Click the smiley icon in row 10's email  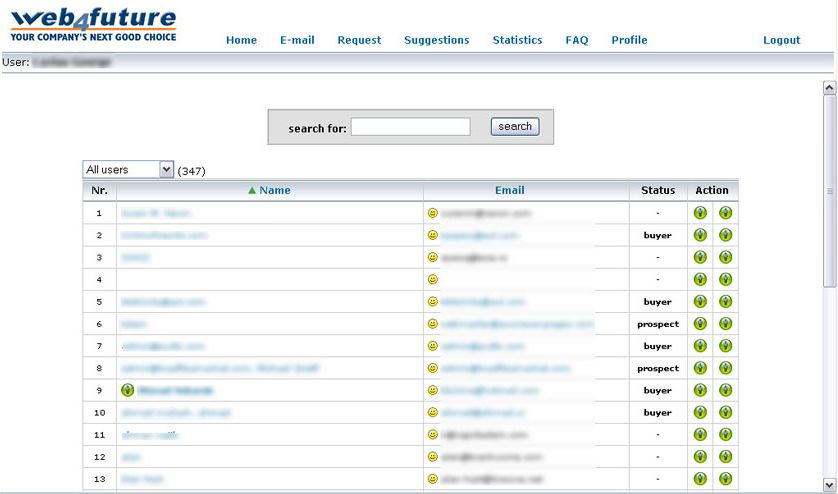(x=433, y=412)
